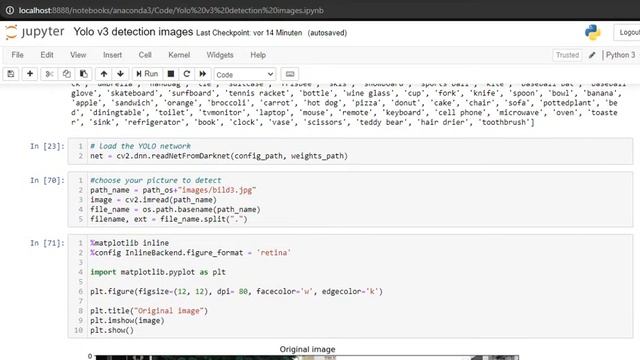Click the browser site info icon
Screen dimensions: 640x360
coord(9,10)
